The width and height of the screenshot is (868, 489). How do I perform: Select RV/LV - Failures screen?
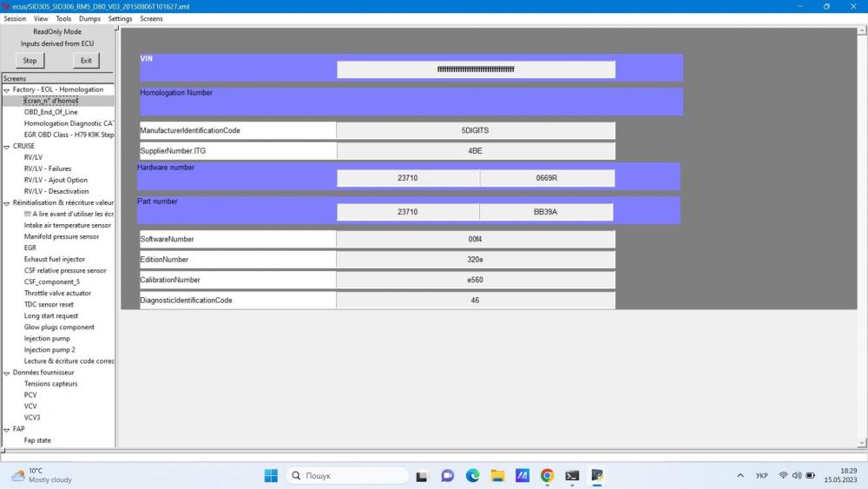point(48,169)
